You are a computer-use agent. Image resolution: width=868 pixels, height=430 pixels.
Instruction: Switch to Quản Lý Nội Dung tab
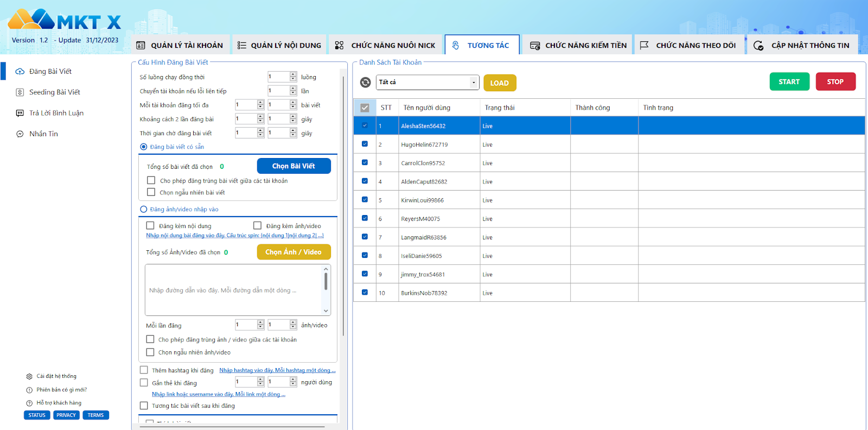279,45
